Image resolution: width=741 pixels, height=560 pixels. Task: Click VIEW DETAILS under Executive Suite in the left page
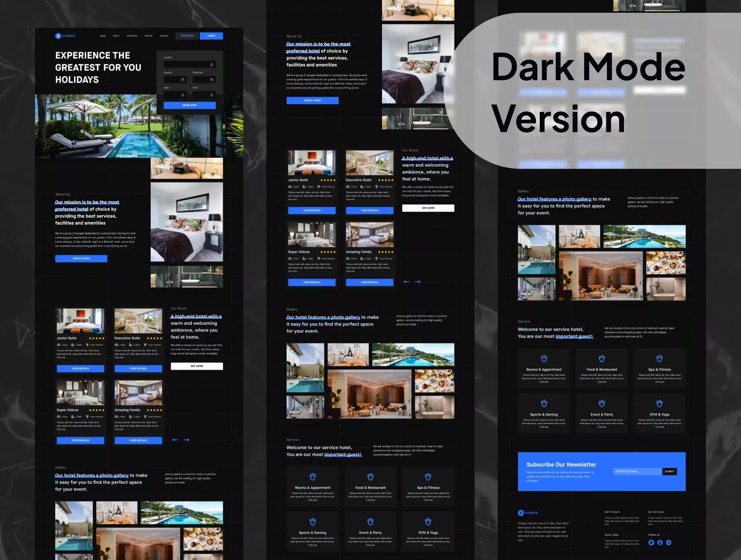point(138,369)
